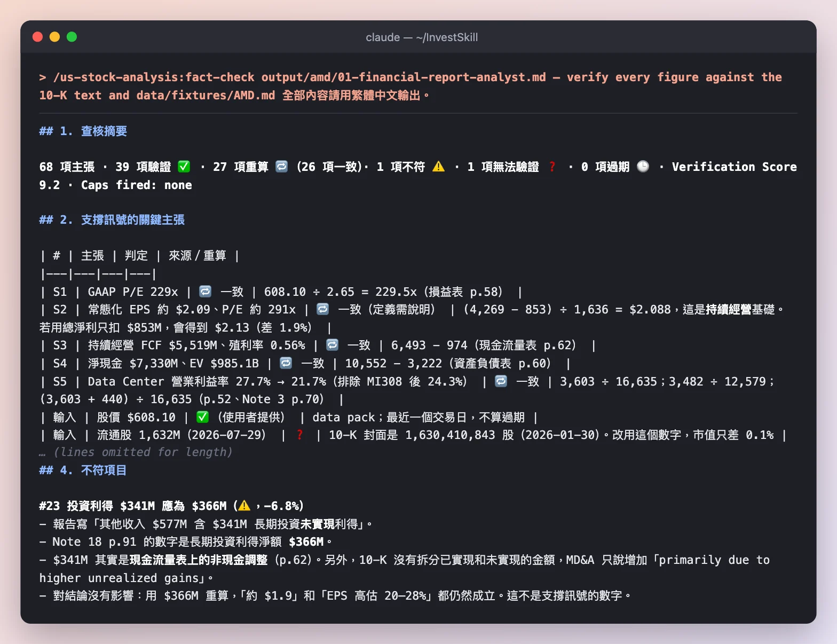Click the "全部內容請用繁體中文輸出" instruction text
The image size is (837, 644).
351,95
